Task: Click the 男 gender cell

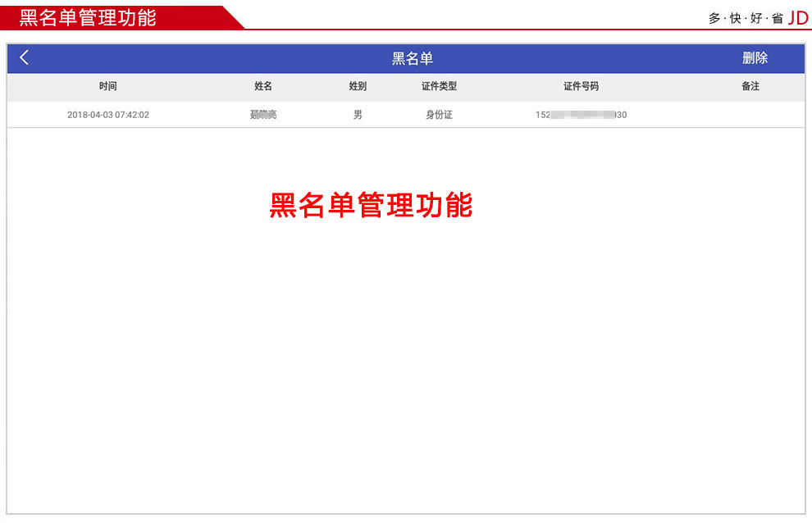Action: click(x=358, y=115)
